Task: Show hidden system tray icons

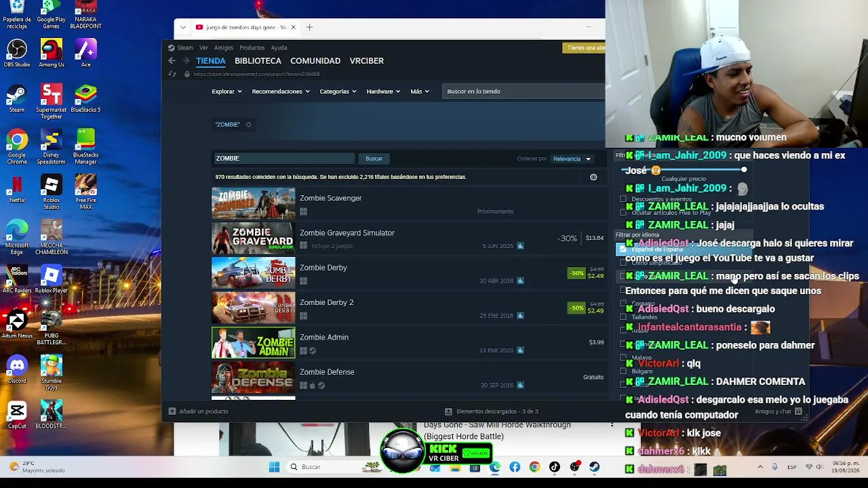Action: click(759, 467)
